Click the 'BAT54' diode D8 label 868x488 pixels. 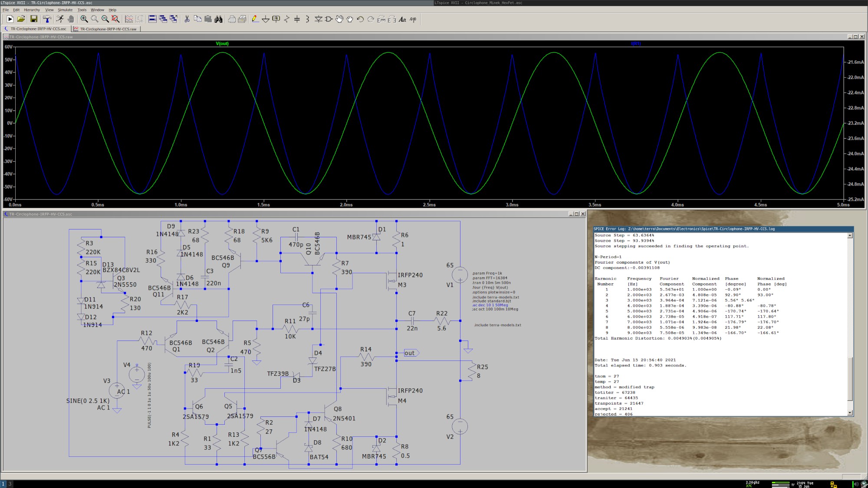click(319, 457)
